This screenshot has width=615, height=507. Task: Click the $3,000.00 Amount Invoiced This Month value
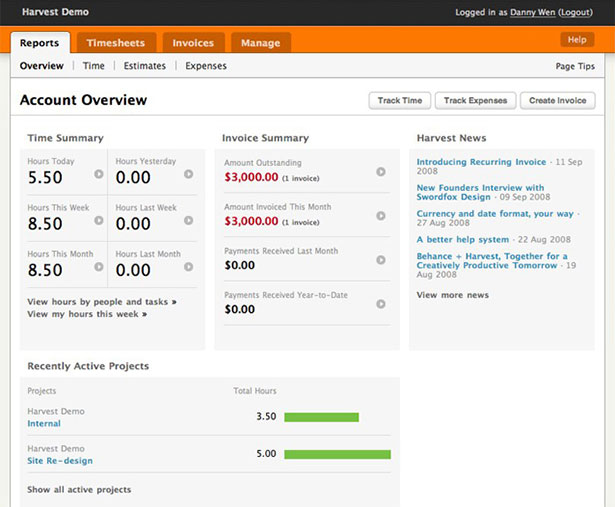coord(251,221)
